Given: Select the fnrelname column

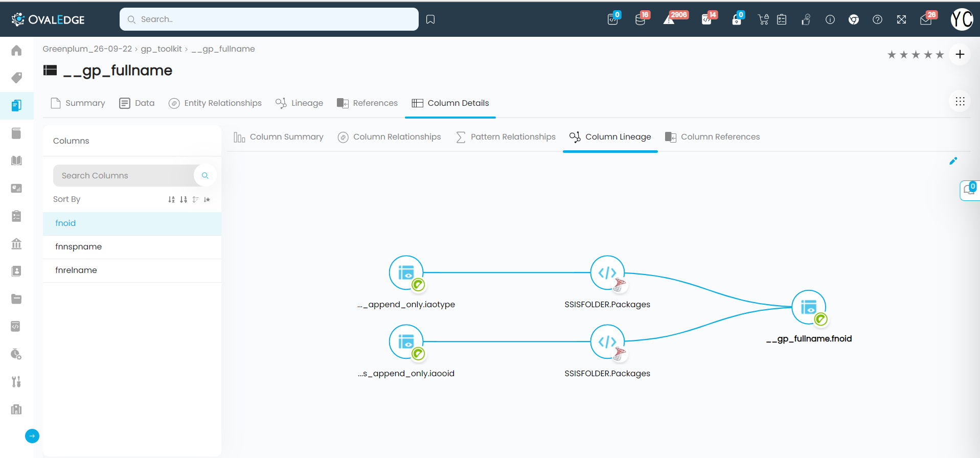Looking at the screenshot, I should (76, 270).
